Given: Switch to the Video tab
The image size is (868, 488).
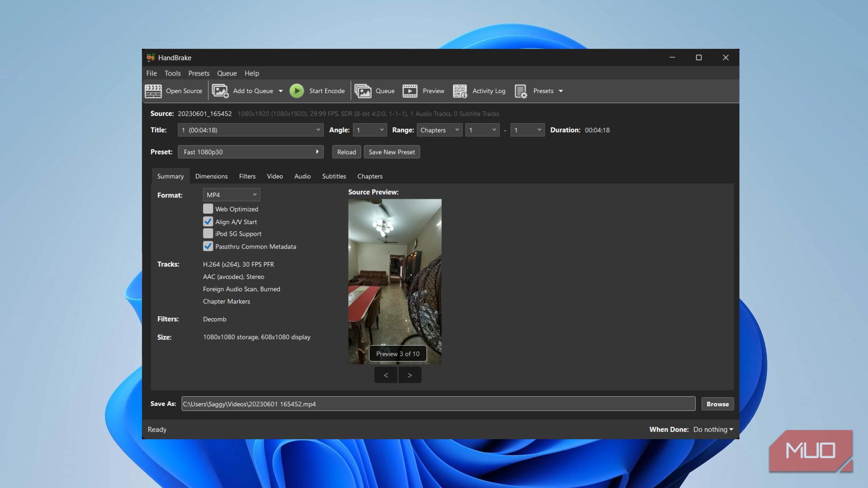Looking at the screenshot, I should pos(275,176).
